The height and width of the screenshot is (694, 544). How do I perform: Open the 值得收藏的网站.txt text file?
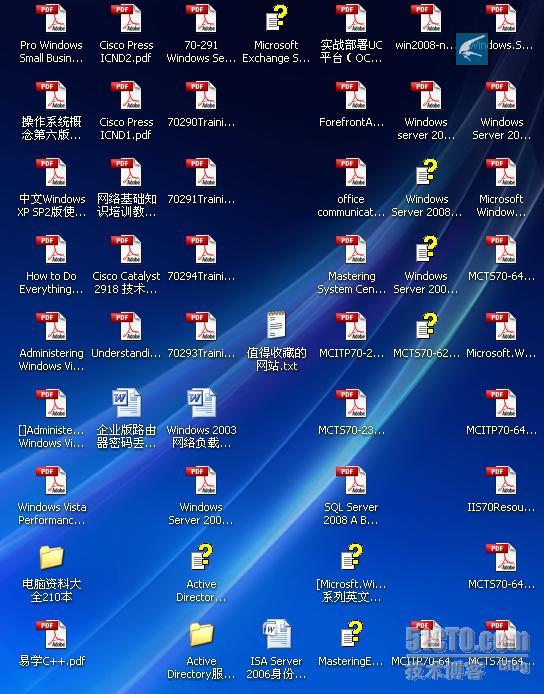click(276, 326)
